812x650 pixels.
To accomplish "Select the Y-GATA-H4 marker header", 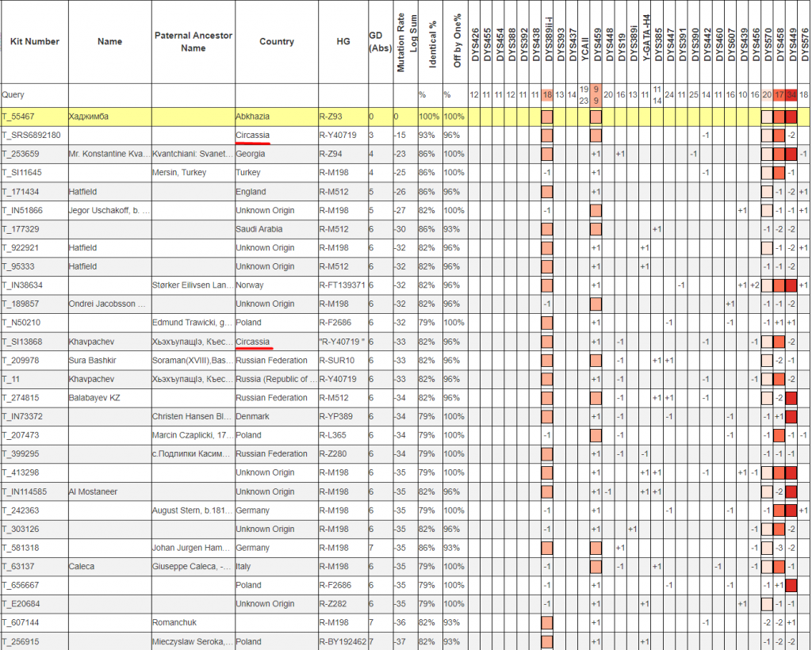I will click(x=645, y=38).
